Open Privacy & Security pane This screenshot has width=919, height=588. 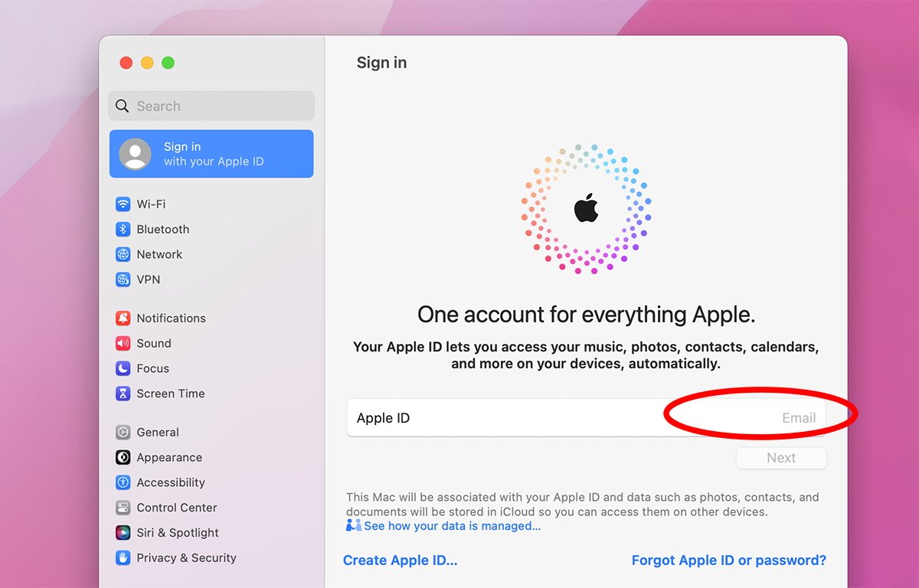coord(185,558)
